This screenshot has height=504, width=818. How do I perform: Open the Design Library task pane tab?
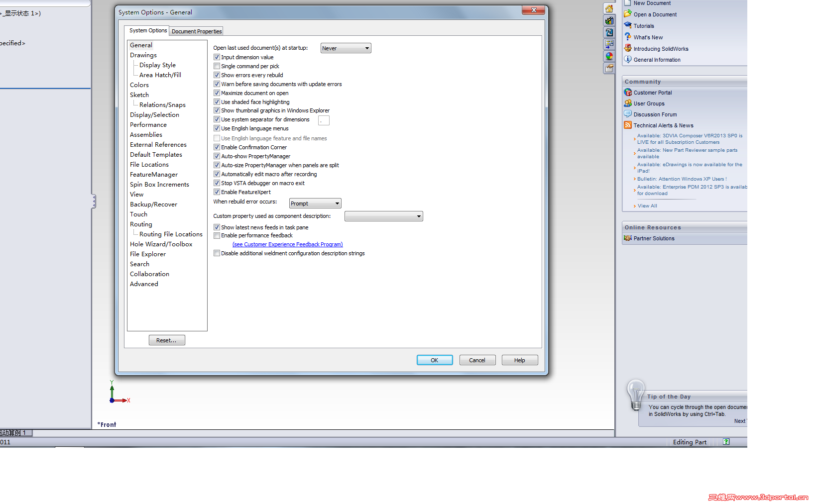coord(609,20)
